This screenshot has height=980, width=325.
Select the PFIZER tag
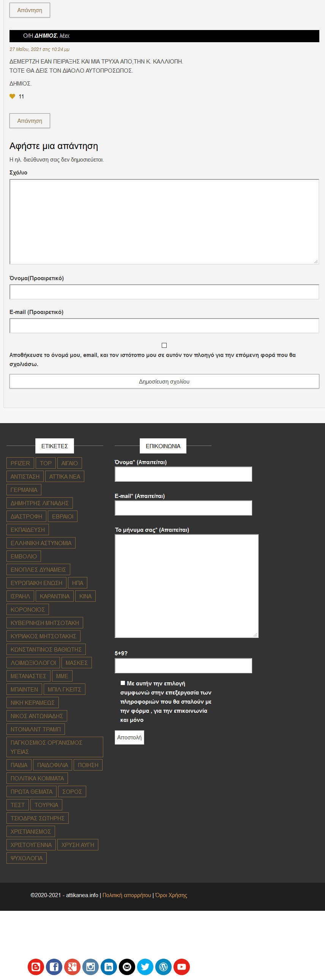tap(20, 463)
